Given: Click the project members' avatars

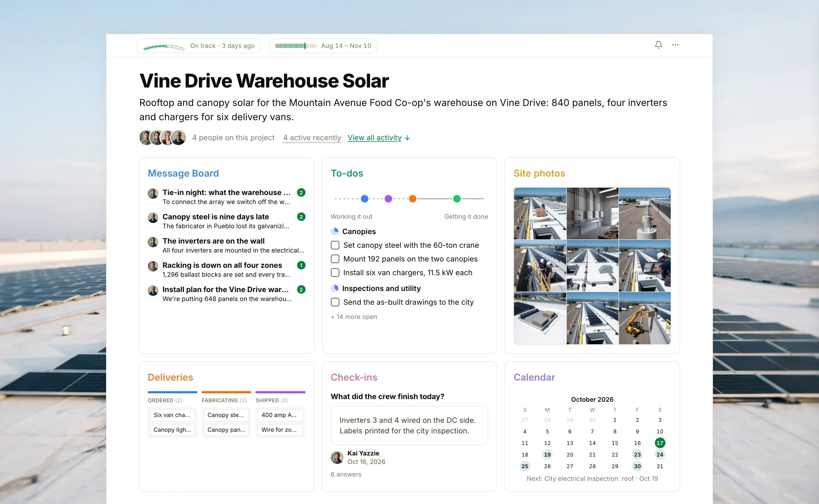Looking at the screenshot, I should (163, 137).
